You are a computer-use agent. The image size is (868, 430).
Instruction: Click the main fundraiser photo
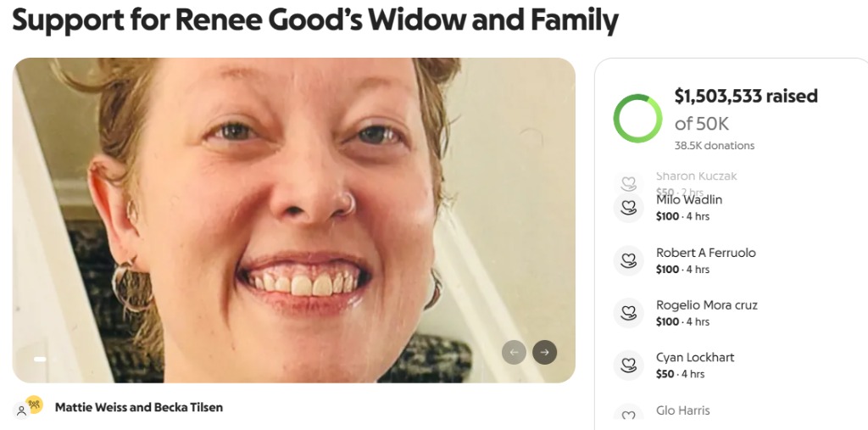[294, 220]
